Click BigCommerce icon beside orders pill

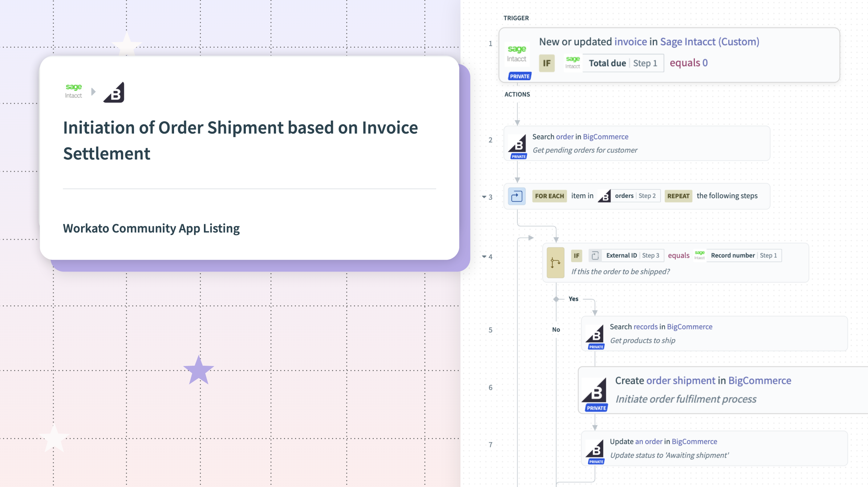tap(604, 196)
